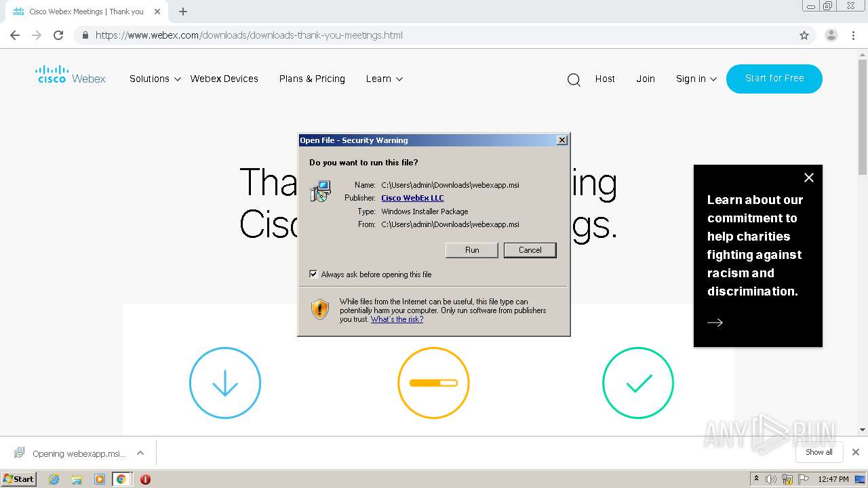Open a new browser tab

pos(183,12)
